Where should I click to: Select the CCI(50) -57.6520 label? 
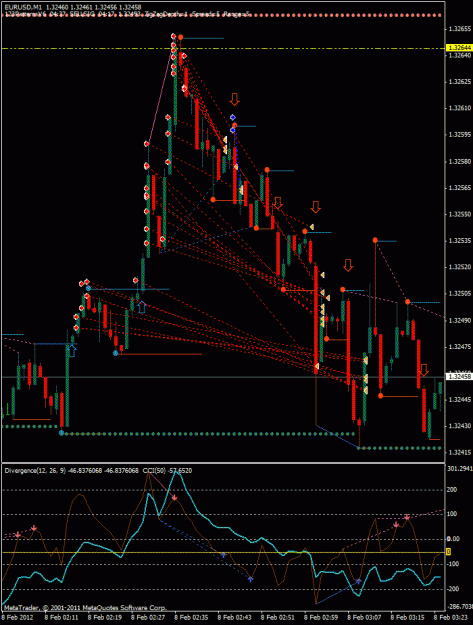167,471
